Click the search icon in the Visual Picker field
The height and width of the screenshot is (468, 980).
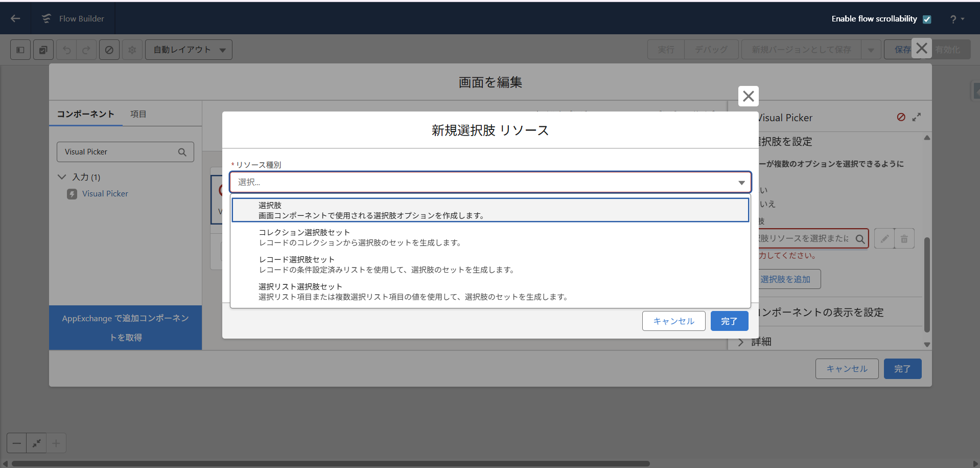[x=182, y=152]
